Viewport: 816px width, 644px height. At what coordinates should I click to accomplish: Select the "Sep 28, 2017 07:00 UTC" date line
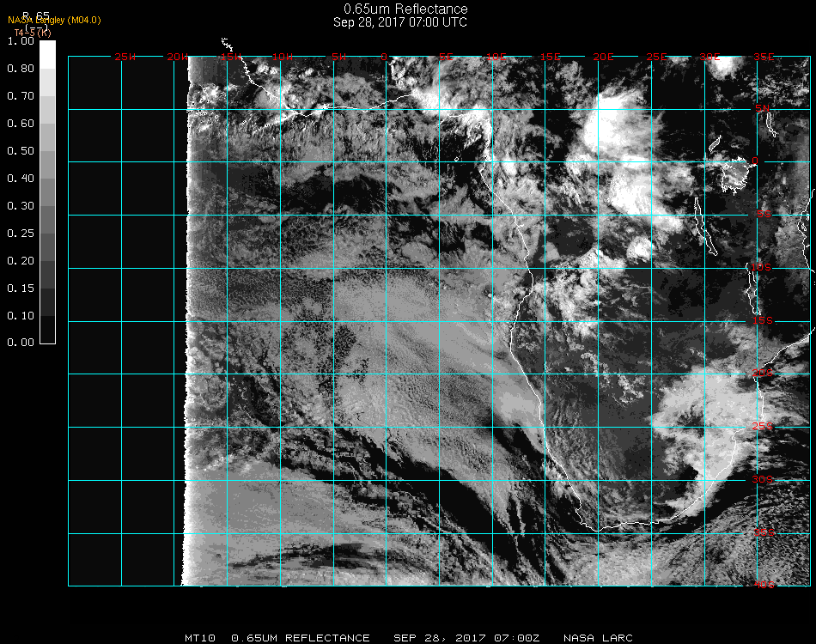(400, 22)
